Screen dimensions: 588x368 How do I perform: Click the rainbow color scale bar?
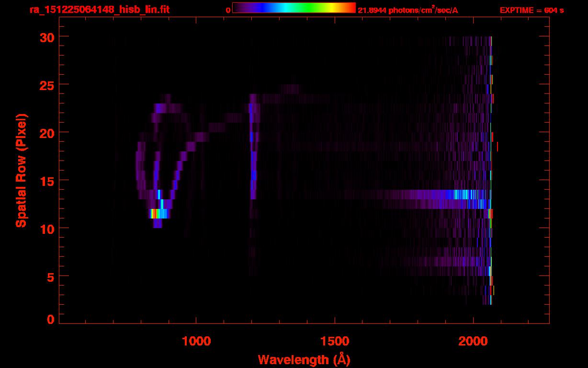point(294,8)
